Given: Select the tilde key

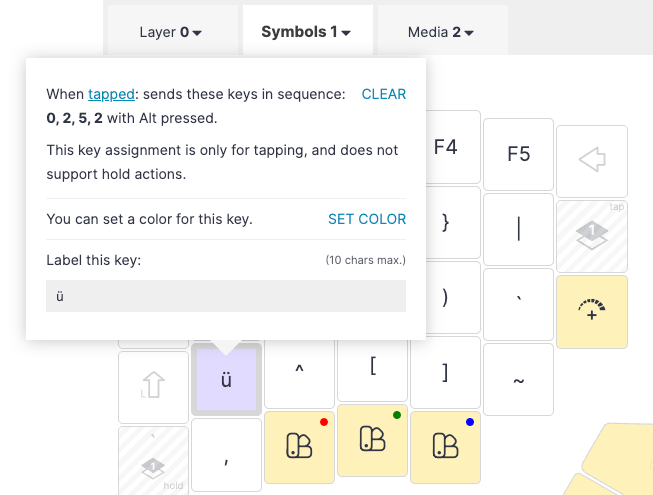Looking at the screenshot, I should tap(518, 379).
